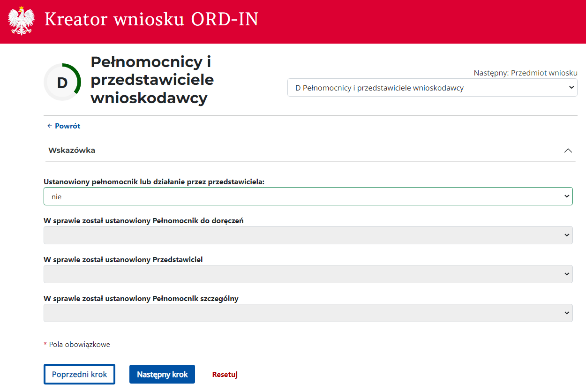Click the 'Pełnomocnicy i przedstawiciele wnioskodawcy' page heading
This screenshot has width=586, height=392.
point(152,80)
